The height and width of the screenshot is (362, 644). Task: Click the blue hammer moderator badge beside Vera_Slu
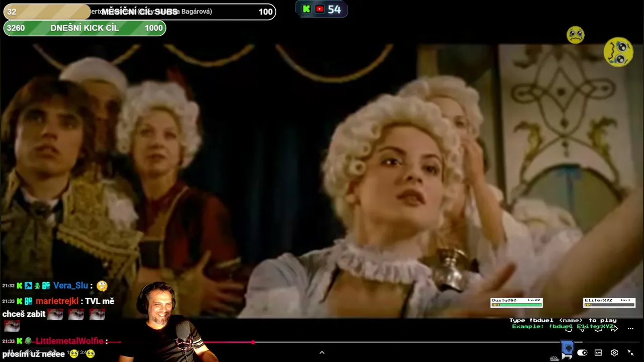point(28,286)
